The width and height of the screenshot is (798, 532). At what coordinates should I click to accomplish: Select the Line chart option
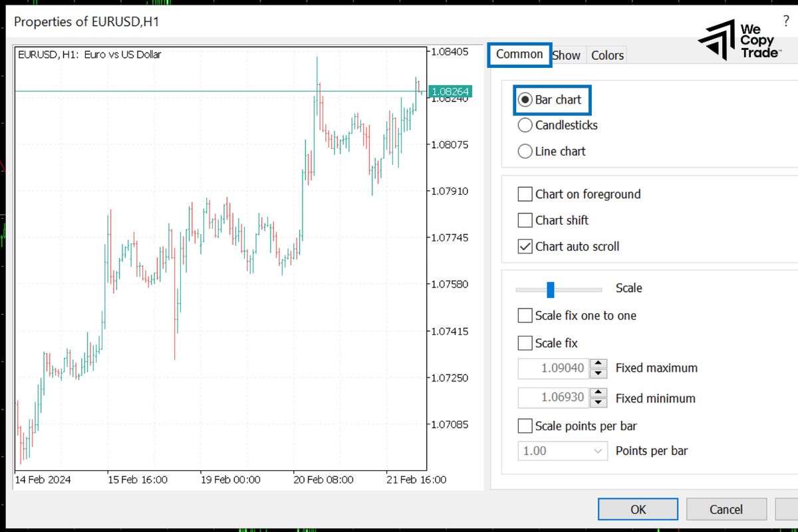point(525,151)
